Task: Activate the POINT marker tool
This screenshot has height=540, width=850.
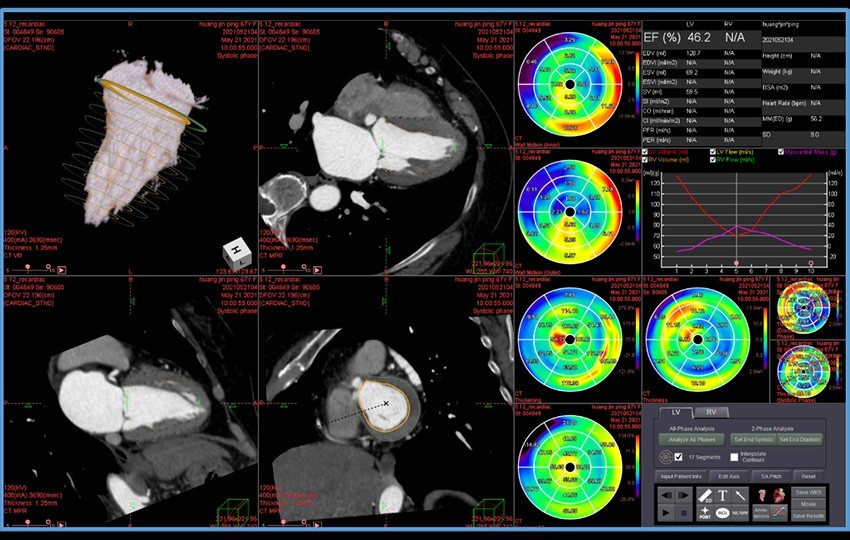Action: coord(705,513)
